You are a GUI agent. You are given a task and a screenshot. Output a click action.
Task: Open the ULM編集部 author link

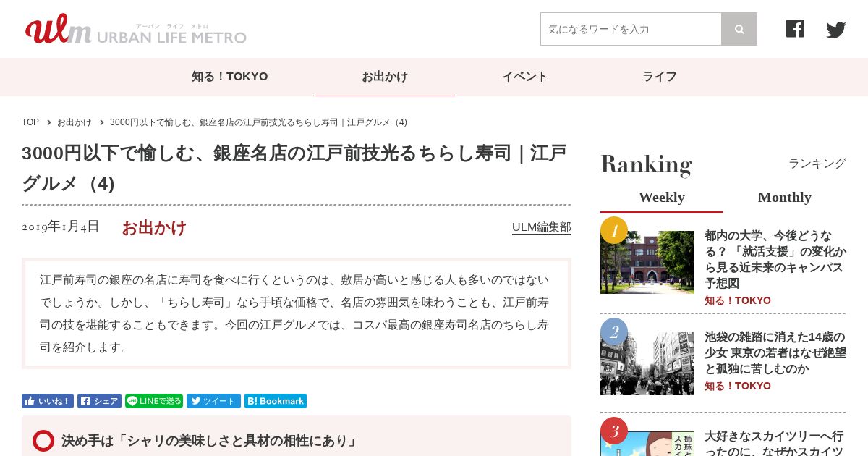[x=542, y=227]
